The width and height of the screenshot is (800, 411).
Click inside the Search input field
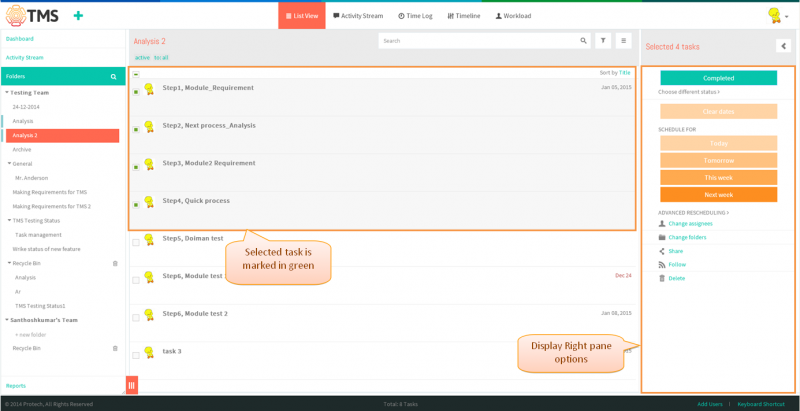tap(479, 41)
